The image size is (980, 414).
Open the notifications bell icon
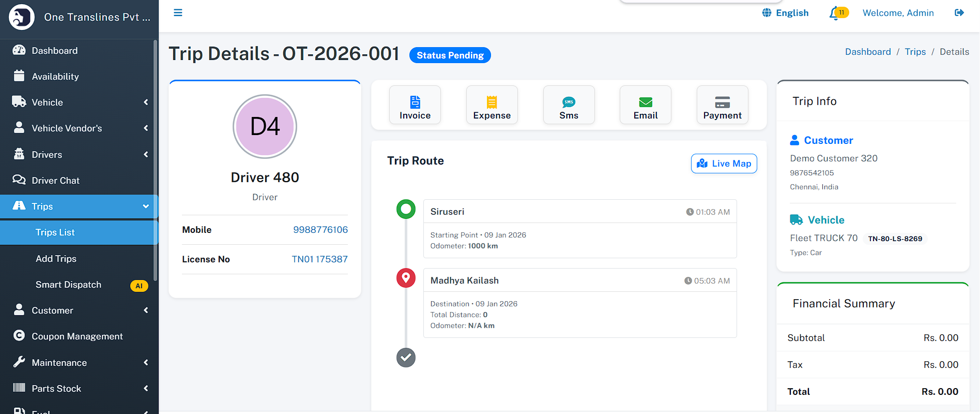tap(834, 13)
